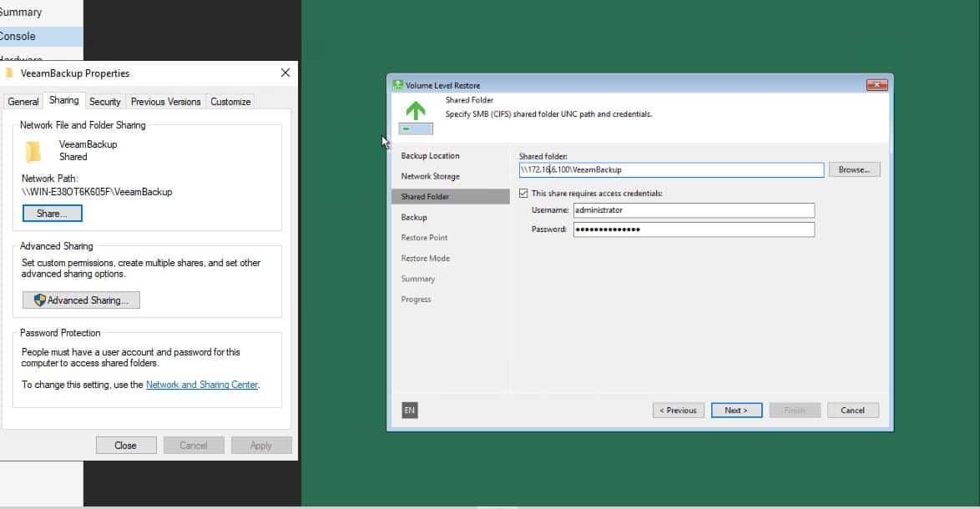Viewport: 980px width, 509px height.
Task: Click the VeeamBackup shared folder icon
Action: coord(33,151)
